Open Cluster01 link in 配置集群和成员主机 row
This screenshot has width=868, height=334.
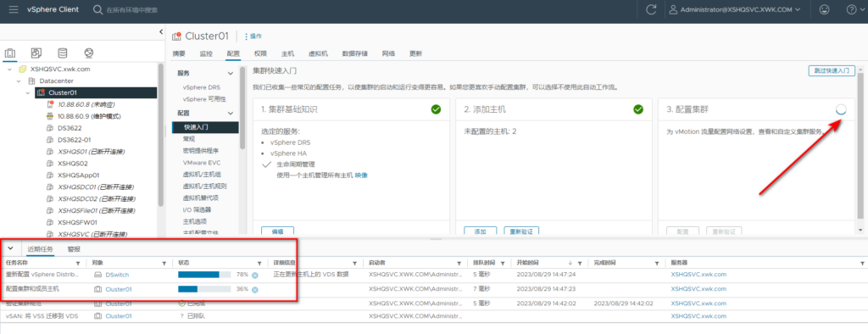119,289
